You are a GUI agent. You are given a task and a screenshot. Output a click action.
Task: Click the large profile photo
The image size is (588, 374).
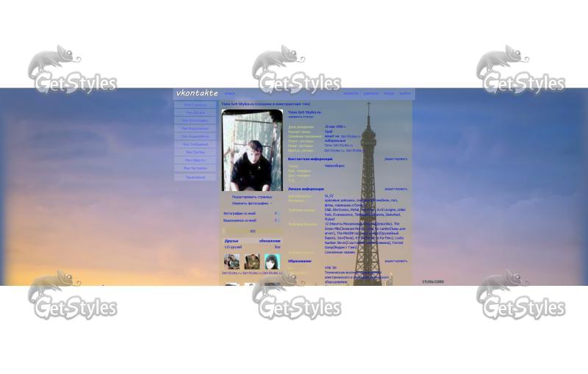(252, 151)
